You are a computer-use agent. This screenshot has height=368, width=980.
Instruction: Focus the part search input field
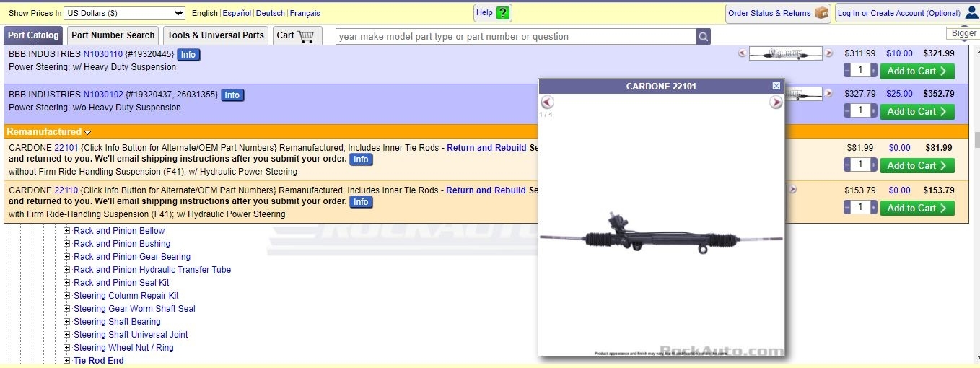point(515,37)
